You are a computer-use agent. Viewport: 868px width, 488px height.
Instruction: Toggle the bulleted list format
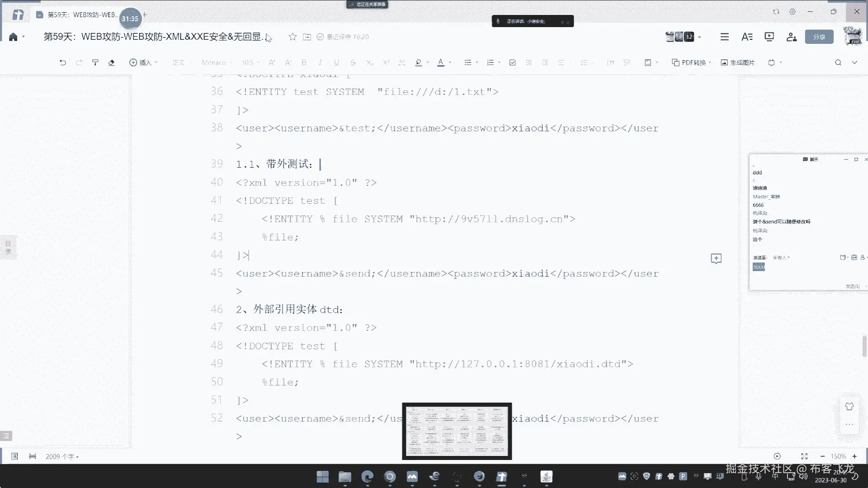[468, 62]
